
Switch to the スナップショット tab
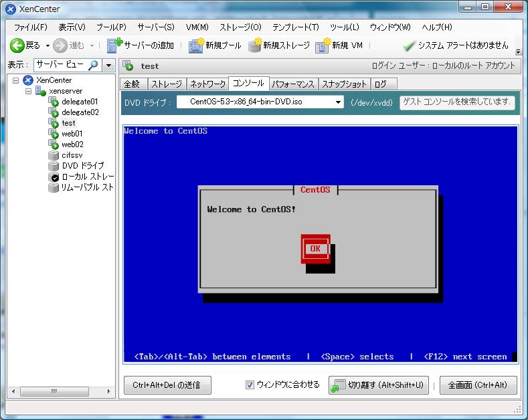coord(344,84)
